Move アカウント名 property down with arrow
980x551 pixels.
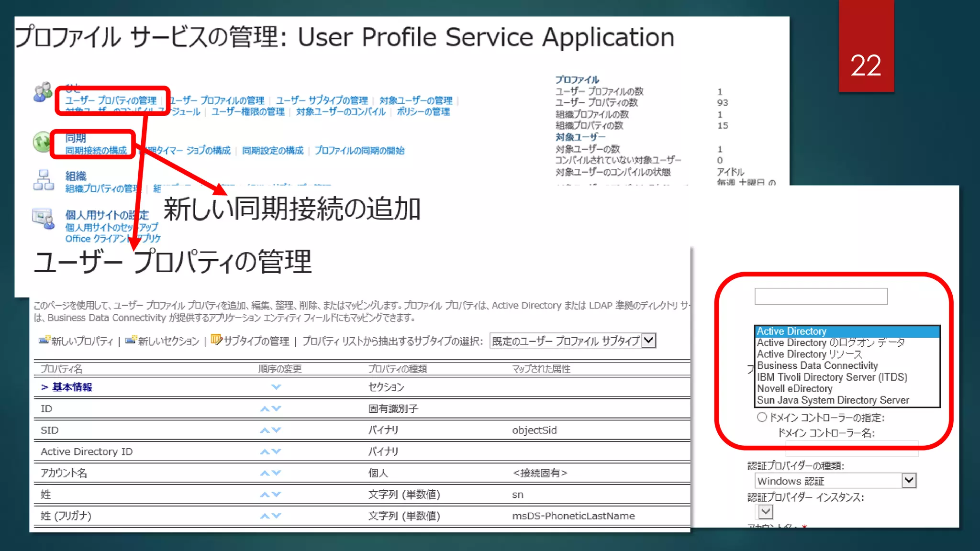277,473
